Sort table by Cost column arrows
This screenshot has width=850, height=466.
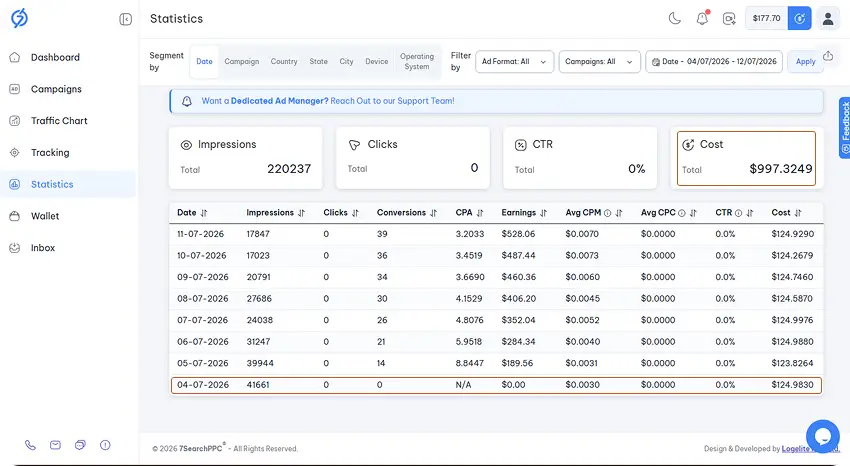click(797, 213)
